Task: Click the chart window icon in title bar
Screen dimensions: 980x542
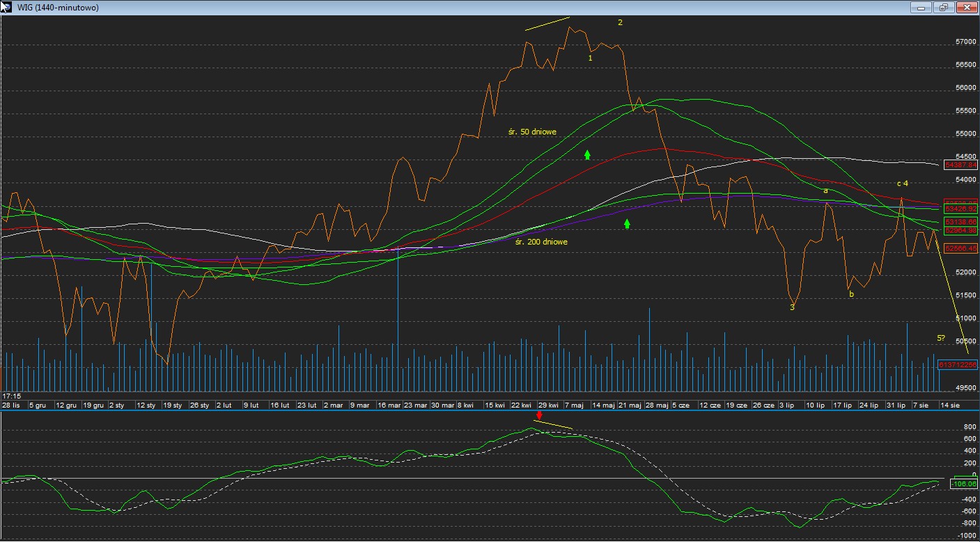Action: click(6, 7)
